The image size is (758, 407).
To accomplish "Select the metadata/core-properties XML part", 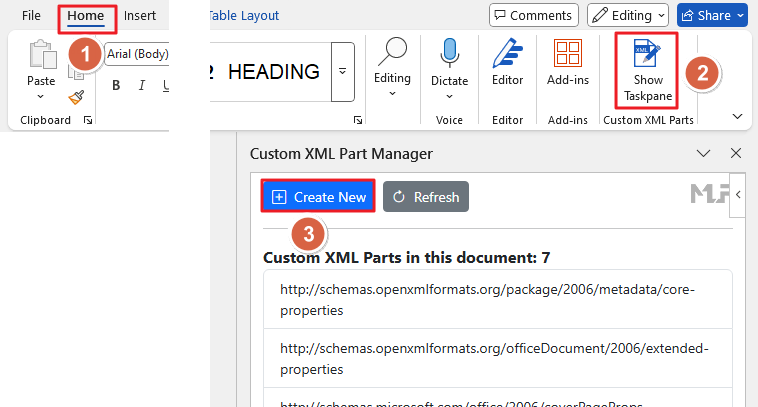I will [498, 300].
